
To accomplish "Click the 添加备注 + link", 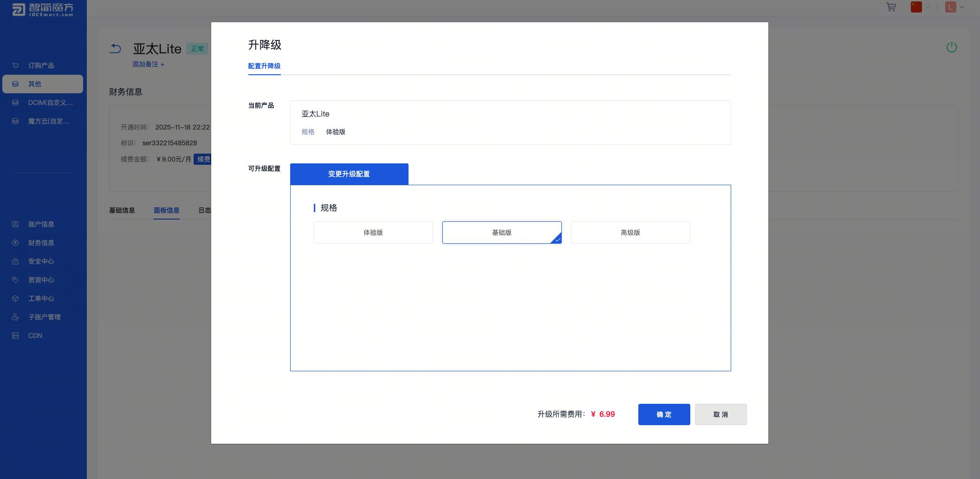I will (x=148, y=64).
